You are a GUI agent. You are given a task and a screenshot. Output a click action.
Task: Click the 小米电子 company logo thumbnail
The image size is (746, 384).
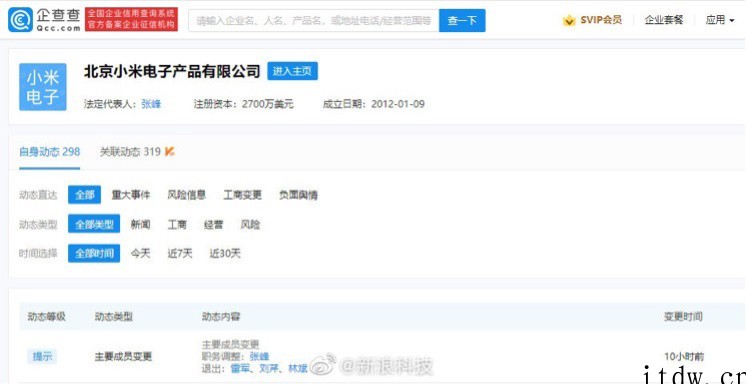tap(43, 87)
